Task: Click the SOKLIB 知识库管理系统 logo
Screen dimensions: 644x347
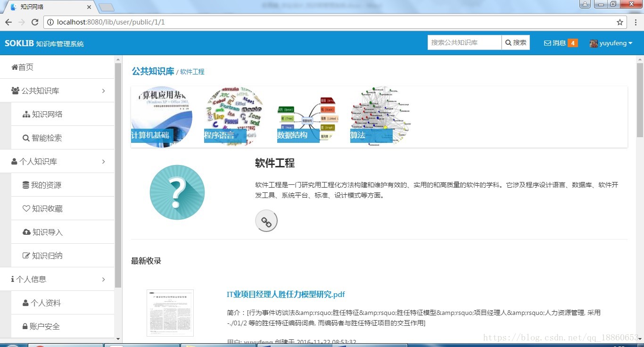Action: click(x=44, y=43)
